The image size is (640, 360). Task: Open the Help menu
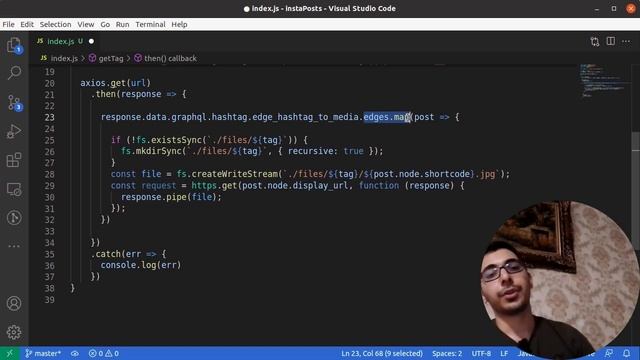tap(179, 24)
